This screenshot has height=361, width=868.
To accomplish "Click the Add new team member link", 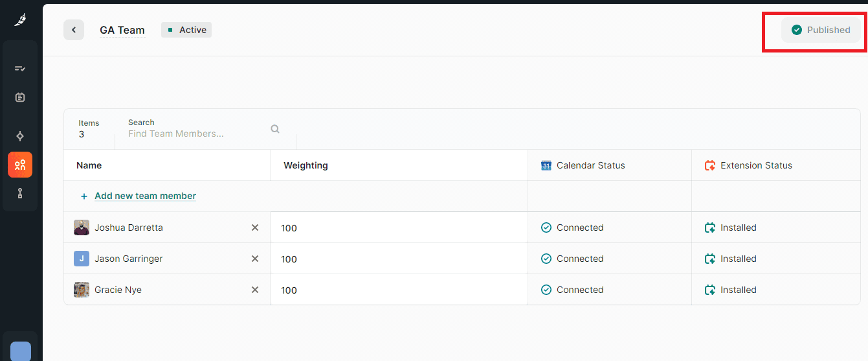I will tap(145, 196).
